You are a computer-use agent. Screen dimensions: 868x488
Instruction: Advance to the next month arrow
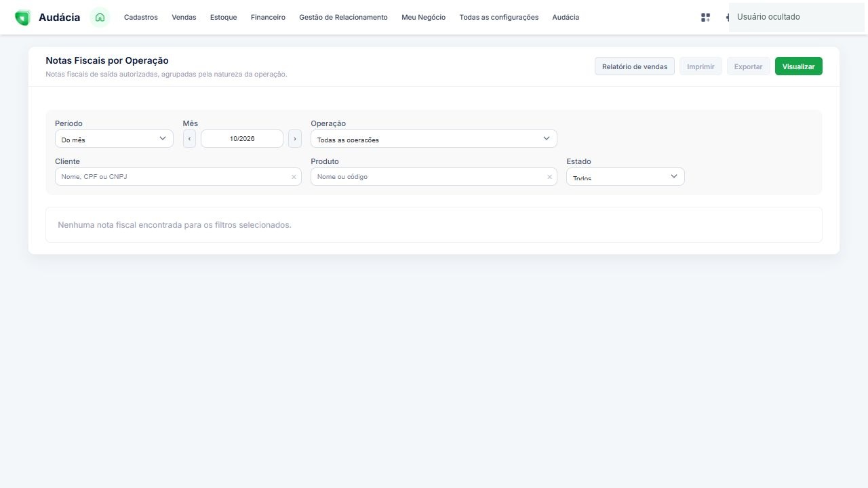[295, 139]
